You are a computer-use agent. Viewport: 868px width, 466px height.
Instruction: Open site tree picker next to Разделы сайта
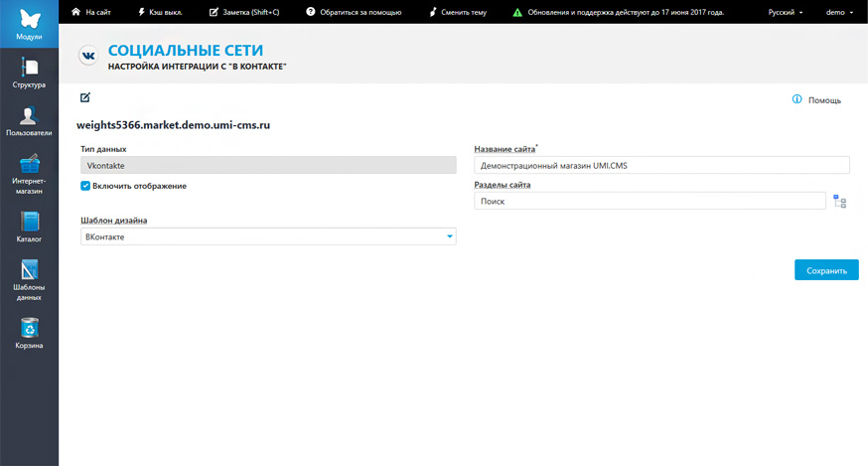(839, 201)
